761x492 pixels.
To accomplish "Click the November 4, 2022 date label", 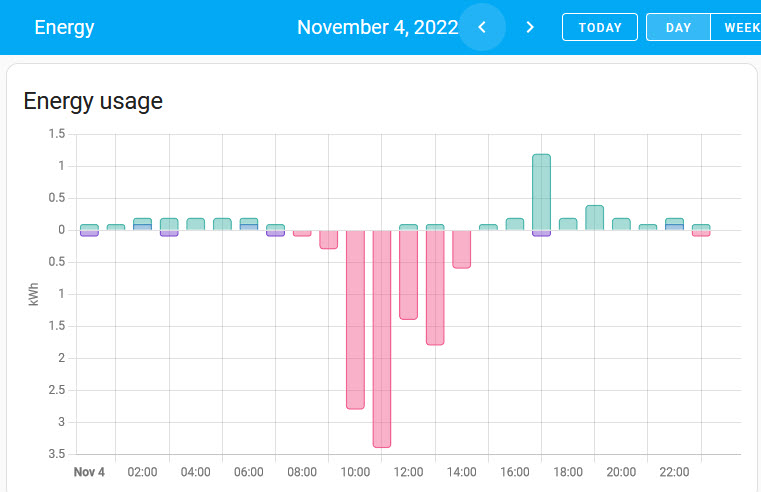I will [377, 27].
